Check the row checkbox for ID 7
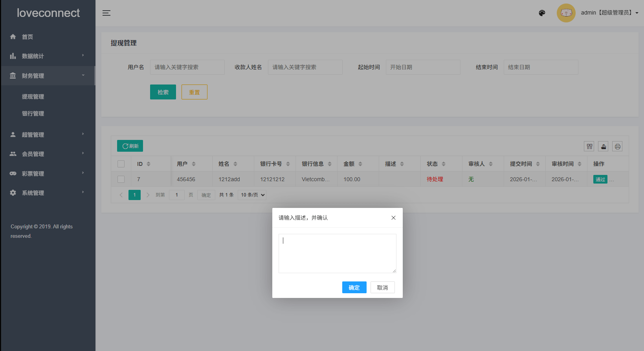Viewport: 644px width, 351px height. 121,179
